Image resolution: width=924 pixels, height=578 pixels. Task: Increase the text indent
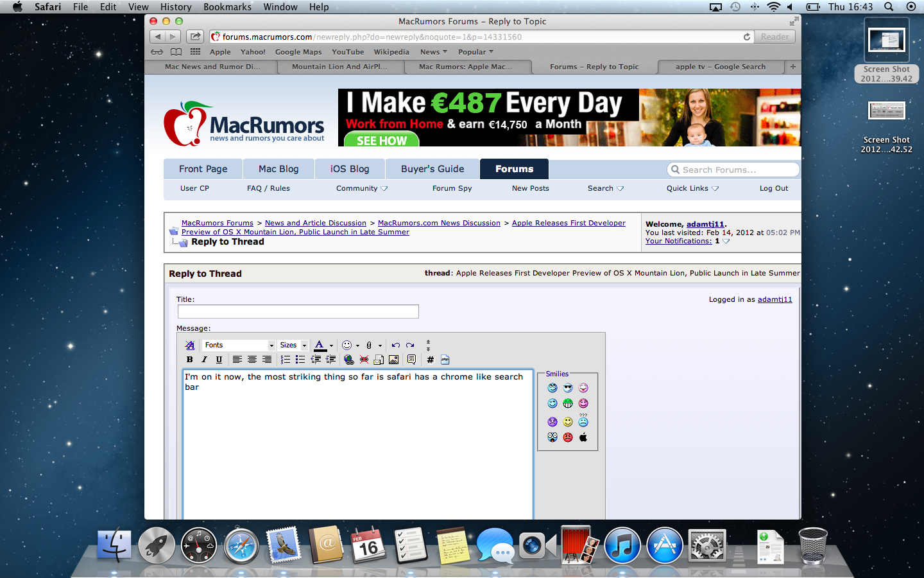click(330, 360)
